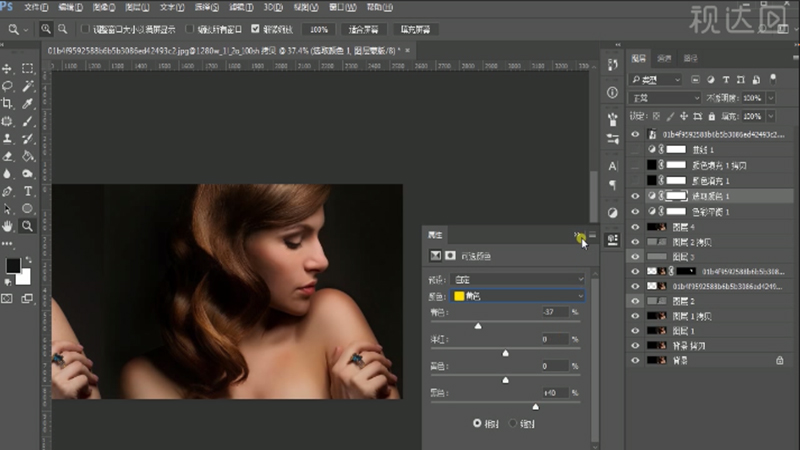Open the layer filter type dropdown

click(x=656, y=80)
